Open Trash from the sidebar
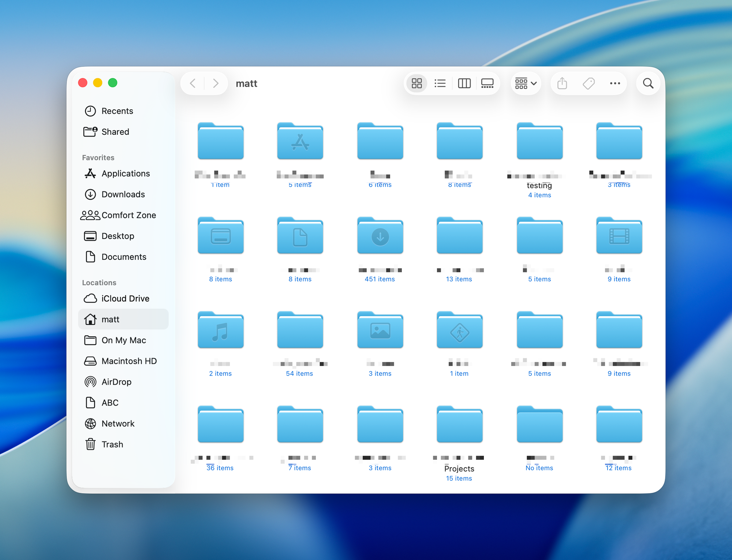Image resolution: width=732 pixels, height=560 pixels. 112,444
